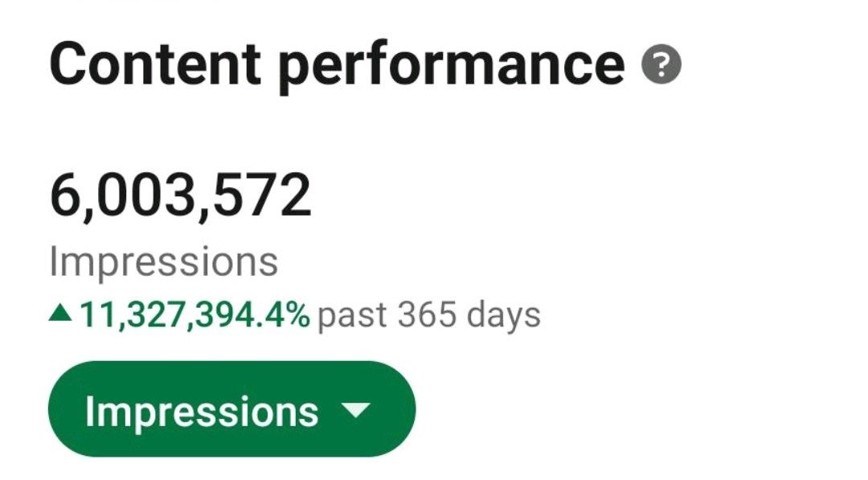Click the word days after 365
This screenshot has width=868, height=480.
tap(503, 316)
